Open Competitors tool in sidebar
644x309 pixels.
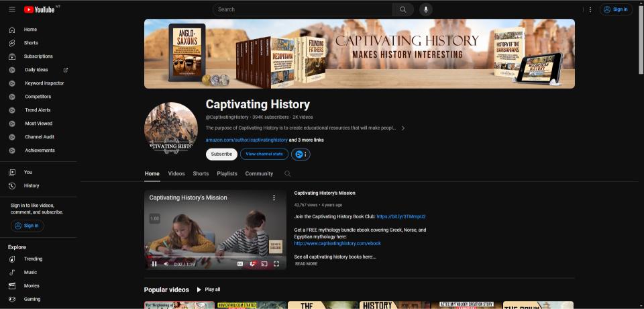pyautogui.click(x=38, y=97)
